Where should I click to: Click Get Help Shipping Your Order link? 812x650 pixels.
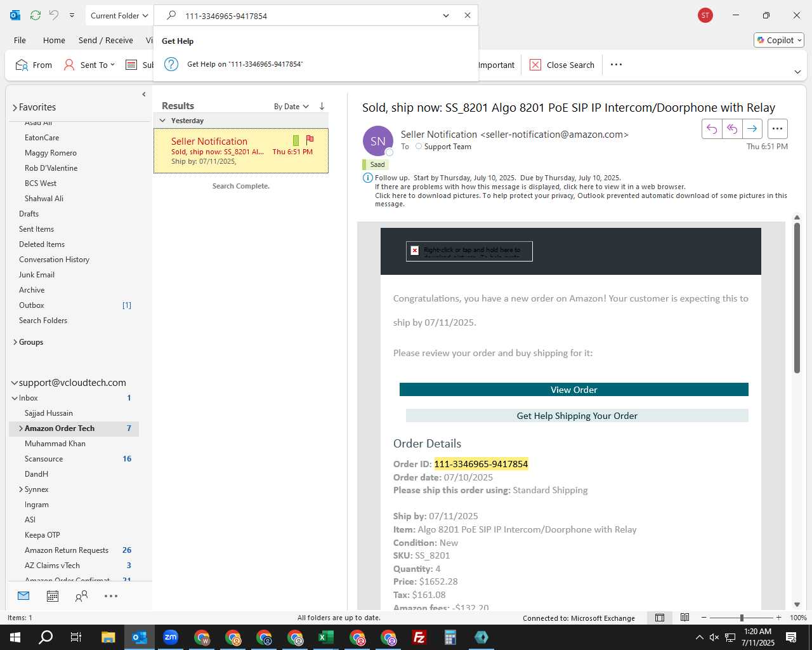tap(577, 416)
